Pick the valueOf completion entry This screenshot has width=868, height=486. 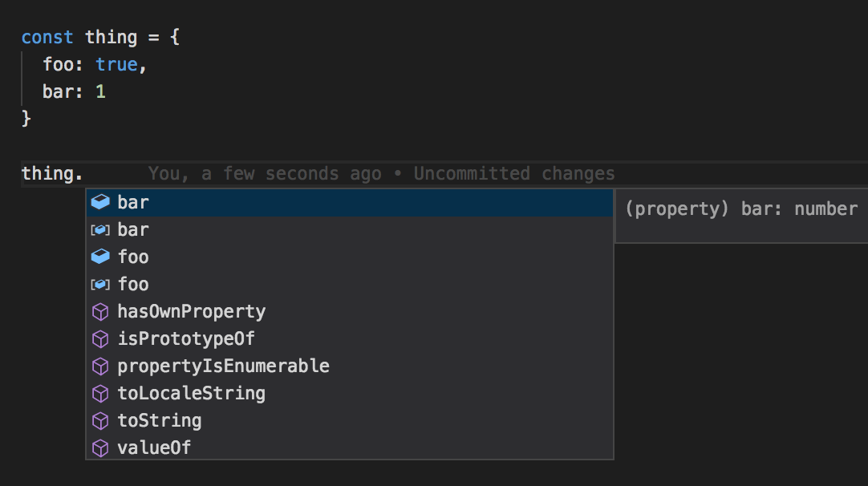[x=154, y=448]
